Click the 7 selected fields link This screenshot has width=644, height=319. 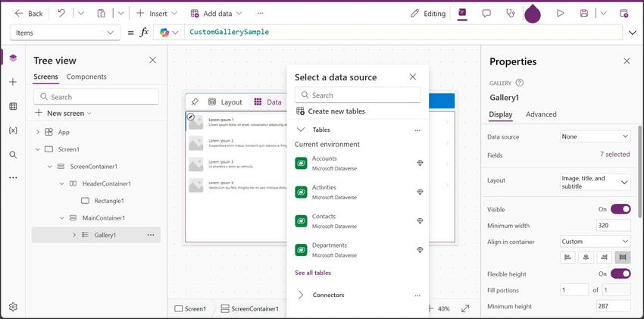615,155
